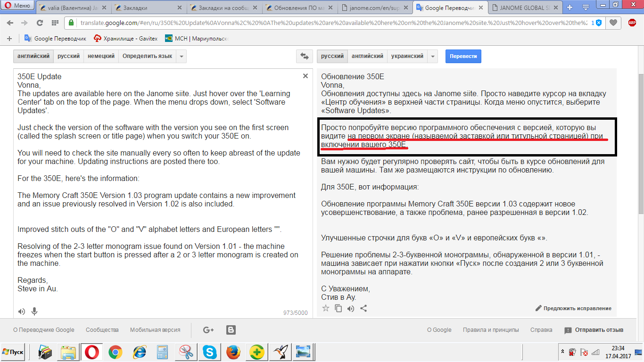Image resolution: width=644 pixels, height=362 pixels.
Task: Expand the source language dropdown list
Action: [x=182, y=56]
